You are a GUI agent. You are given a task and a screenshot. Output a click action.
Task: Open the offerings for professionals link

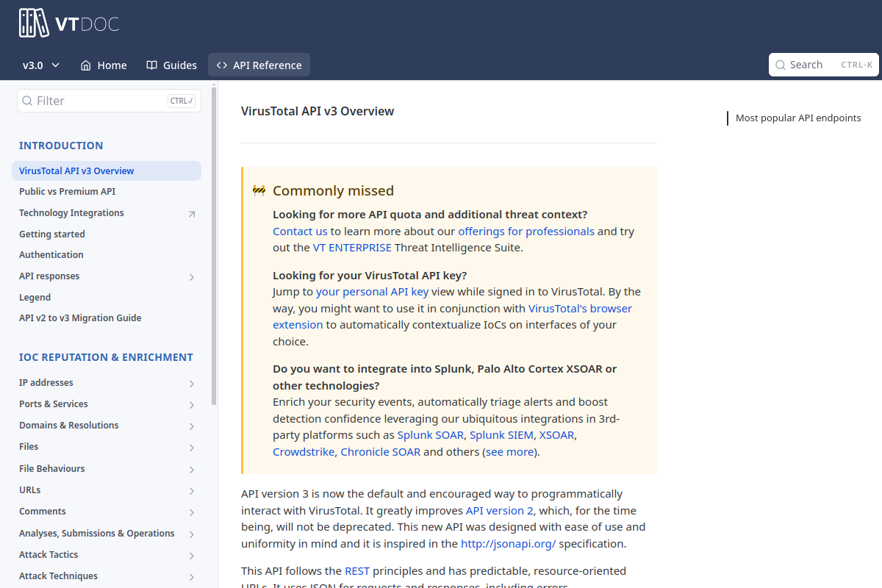(x=526, y=231)
